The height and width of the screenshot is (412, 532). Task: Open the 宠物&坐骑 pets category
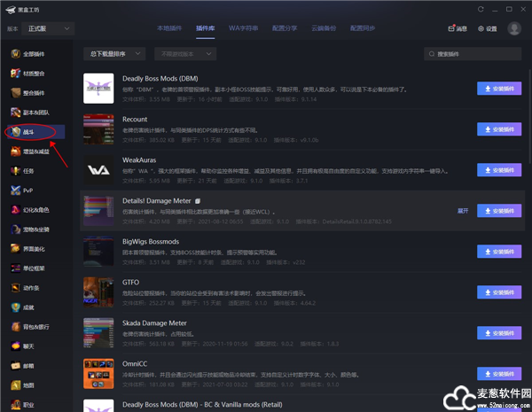coord(30,229)
